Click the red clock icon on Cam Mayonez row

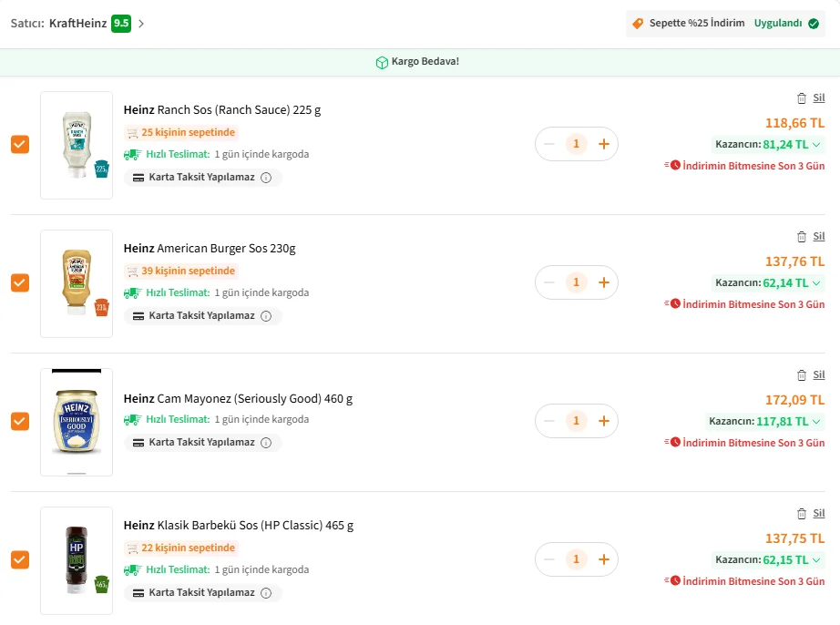coord(675,442)
